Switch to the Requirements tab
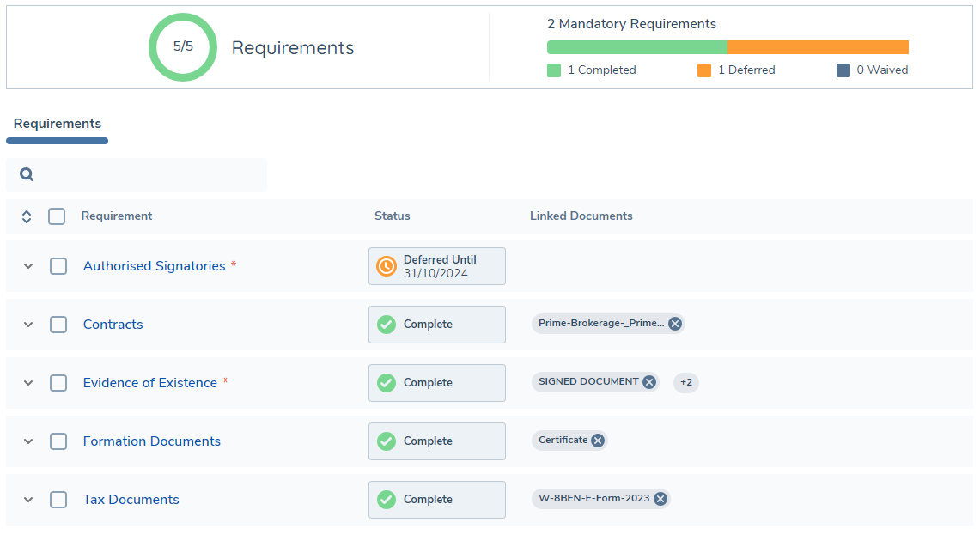The height and width of the screenshot is (547, 980). pos(58,124)
